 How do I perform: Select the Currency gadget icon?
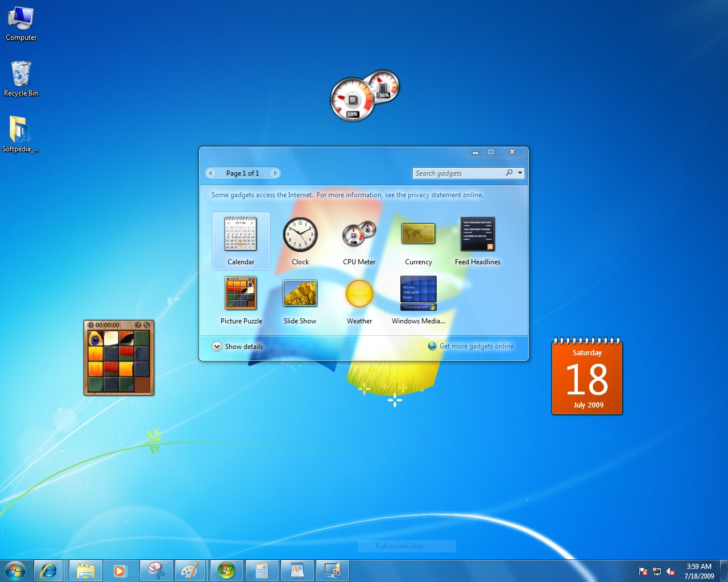click(418, 234)
